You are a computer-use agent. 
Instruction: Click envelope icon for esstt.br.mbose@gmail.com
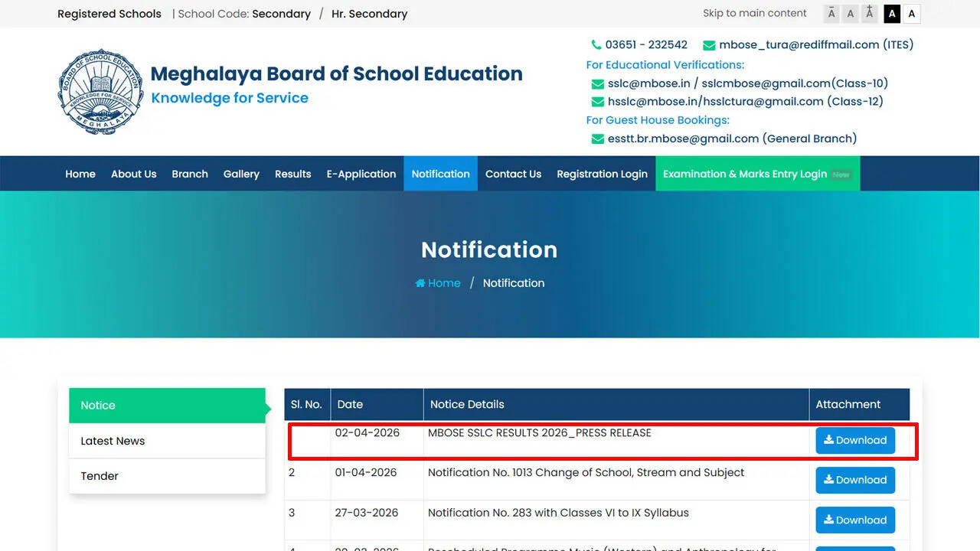pos(598,139)
